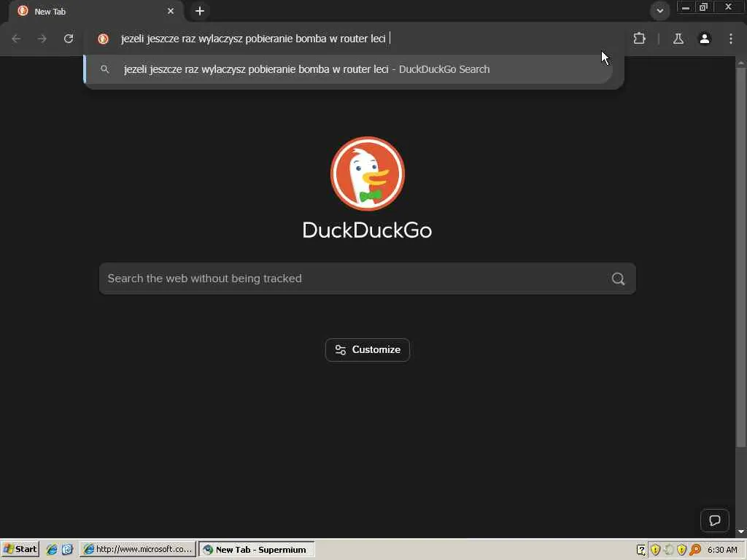The width and height of the screenshot is (747, 560).
Task: Click the DuckDuckGo icon in address bar
Action: [x=103, y=39]
